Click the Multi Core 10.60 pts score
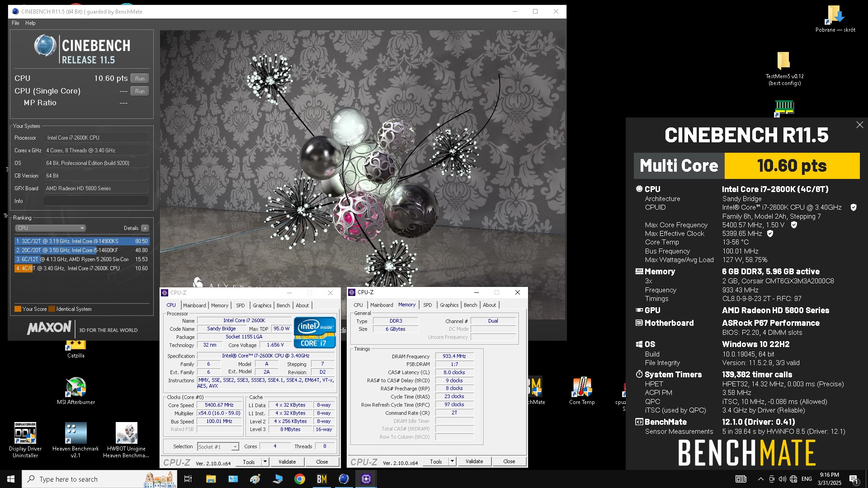 [792, 166]
